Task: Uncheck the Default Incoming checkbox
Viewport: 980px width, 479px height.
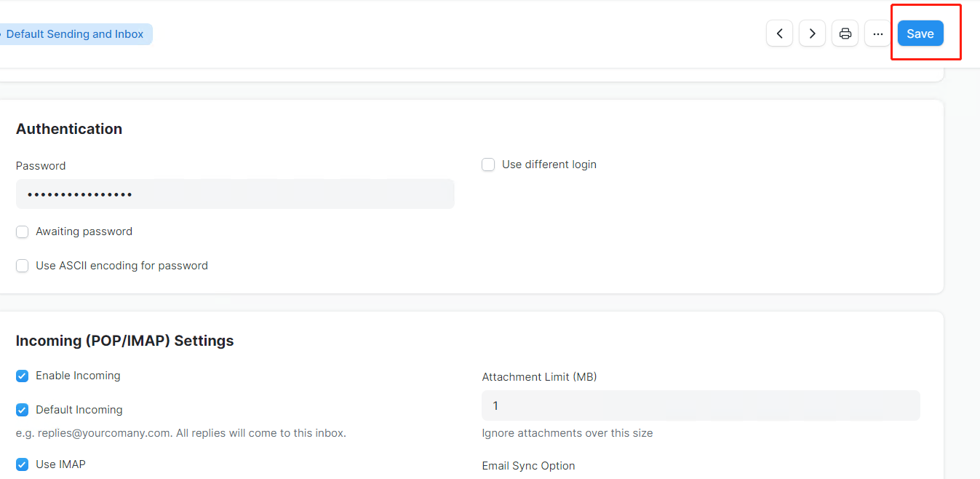Action: point(23,410)
